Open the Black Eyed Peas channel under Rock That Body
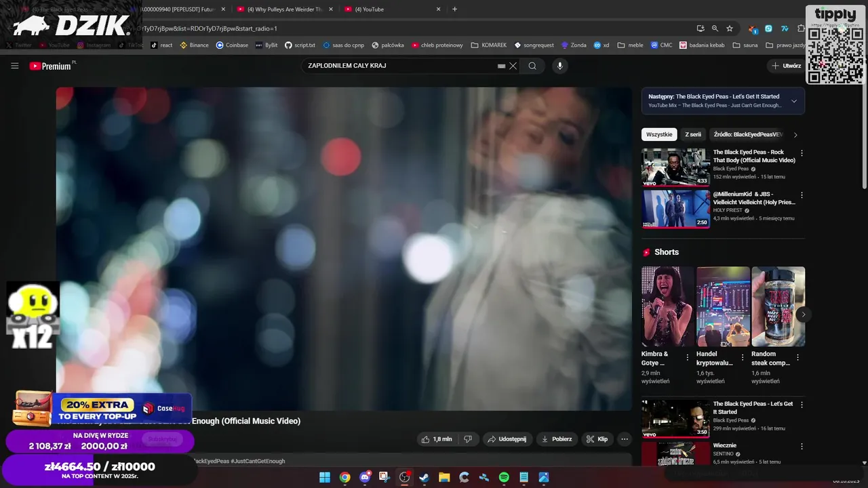Viewport: 868px width, 488px height. 730,169
